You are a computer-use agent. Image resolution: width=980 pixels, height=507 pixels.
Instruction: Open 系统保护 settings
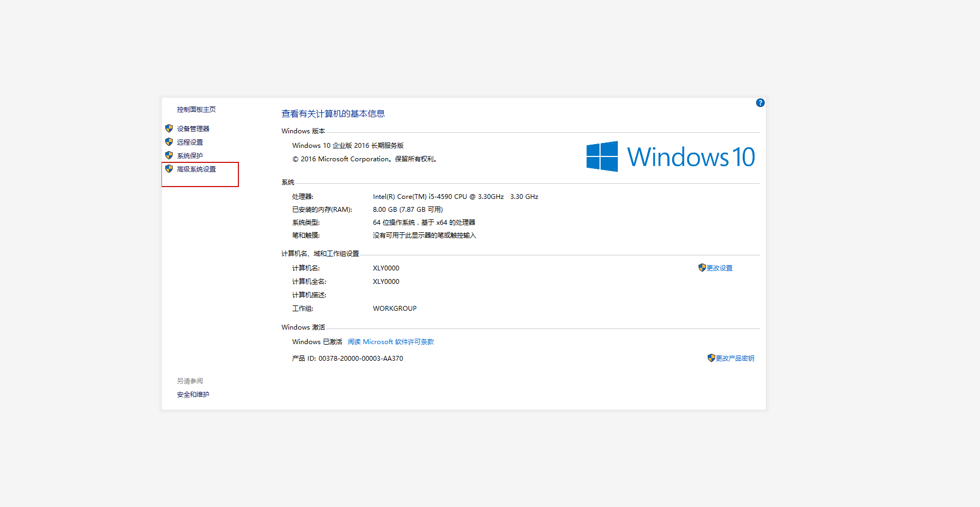[190, 156]
